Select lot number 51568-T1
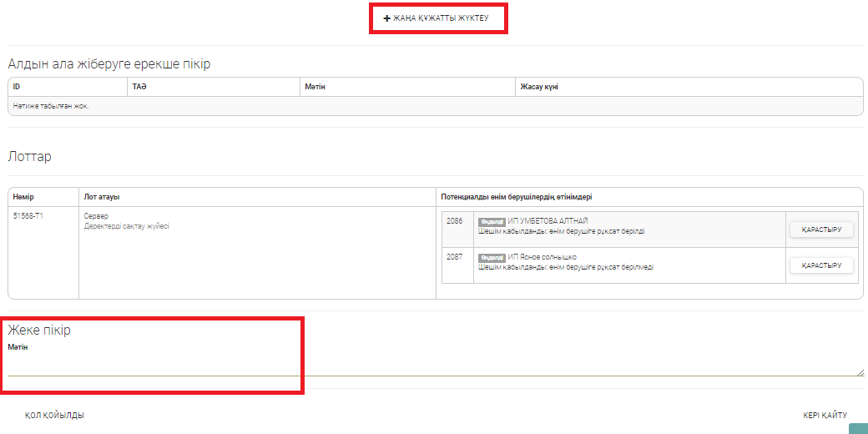The height and width of the screenshot is (434, 868). tap(29, 216)
